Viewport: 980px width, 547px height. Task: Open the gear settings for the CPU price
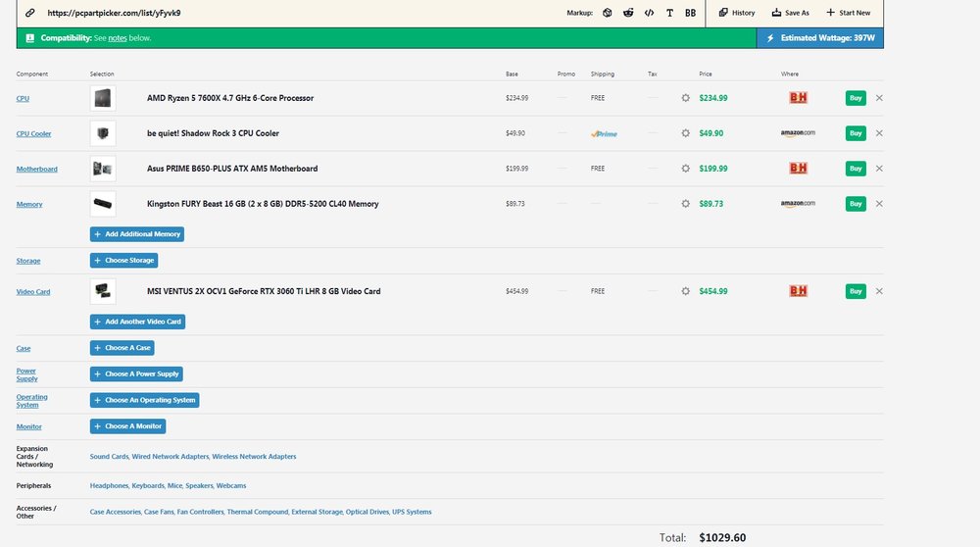(685, 98)
